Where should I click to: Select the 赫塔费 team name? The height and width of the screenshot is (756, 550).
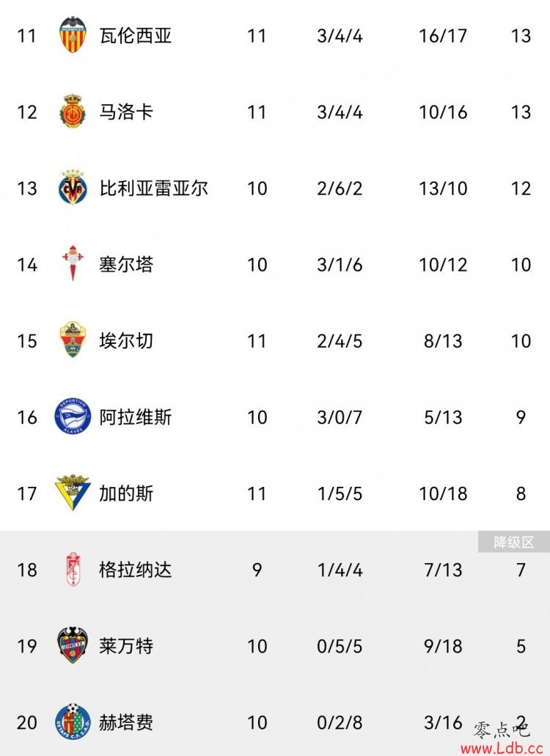[x=126, y=722]
